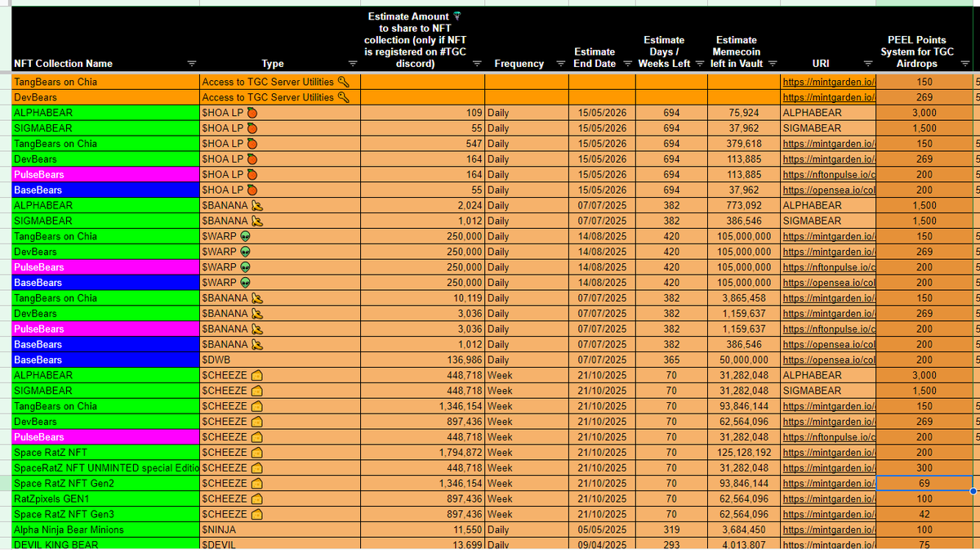Viewport: 980px width, 550px height.
Task: Select the cell containing 125,128,192
Action: click(745, 453)
